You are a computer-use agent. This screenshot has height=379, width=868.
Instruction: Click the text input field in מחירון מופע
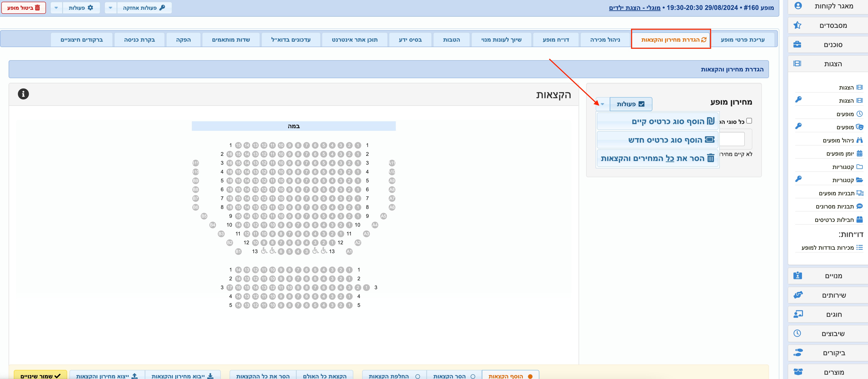732,139
